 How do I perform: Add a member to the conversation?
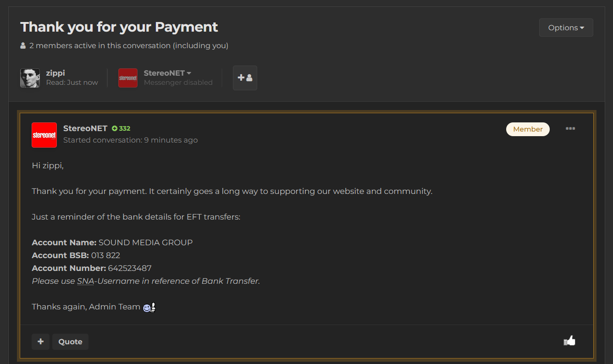(245, 78)
